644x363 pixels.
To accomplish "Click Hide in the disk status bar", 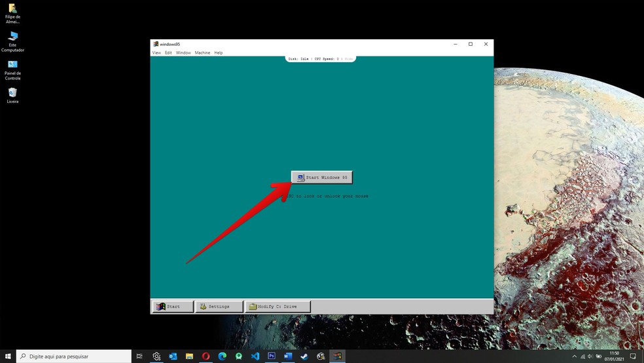I will [348, 59].
